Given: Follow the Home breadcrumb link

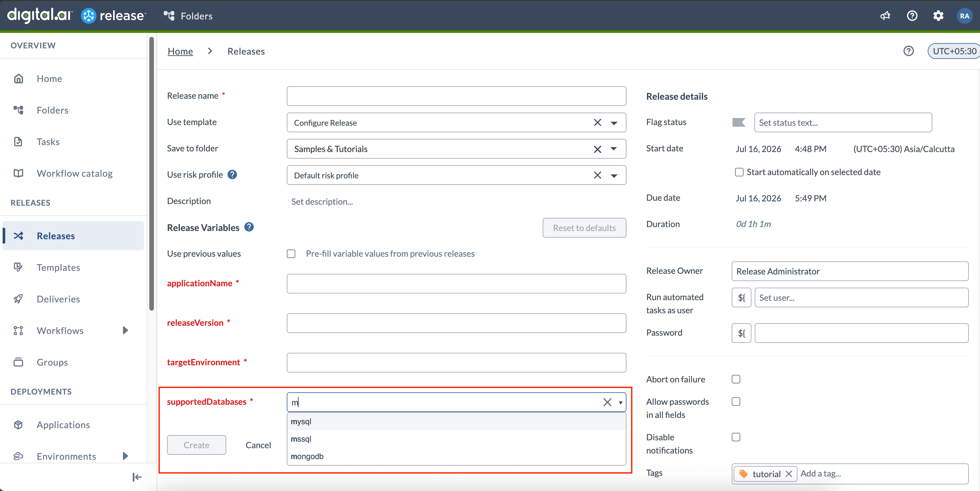Looking at the screenshot, I should tap(180, 51).
